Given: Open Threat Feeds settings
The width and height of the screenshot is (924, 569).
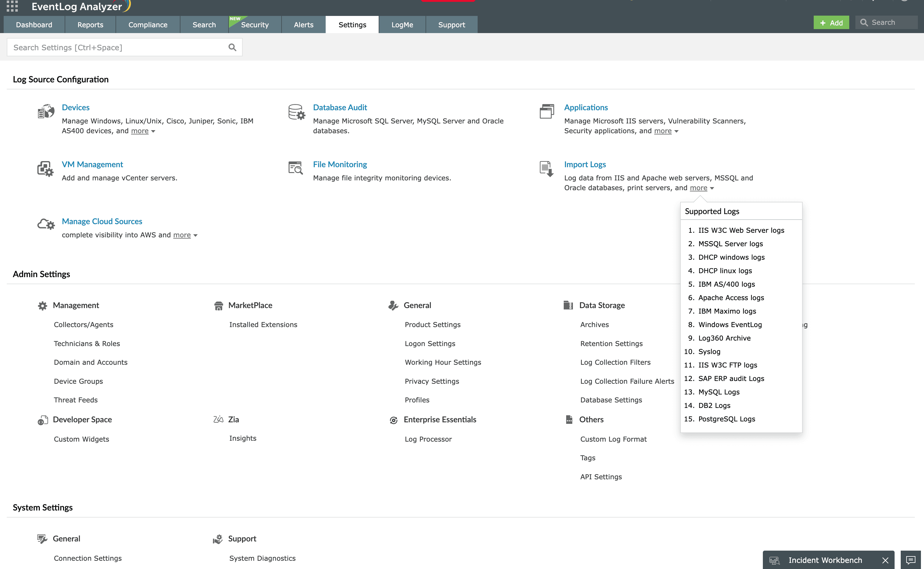Looking at the screenshot, I should coord(76,400).
